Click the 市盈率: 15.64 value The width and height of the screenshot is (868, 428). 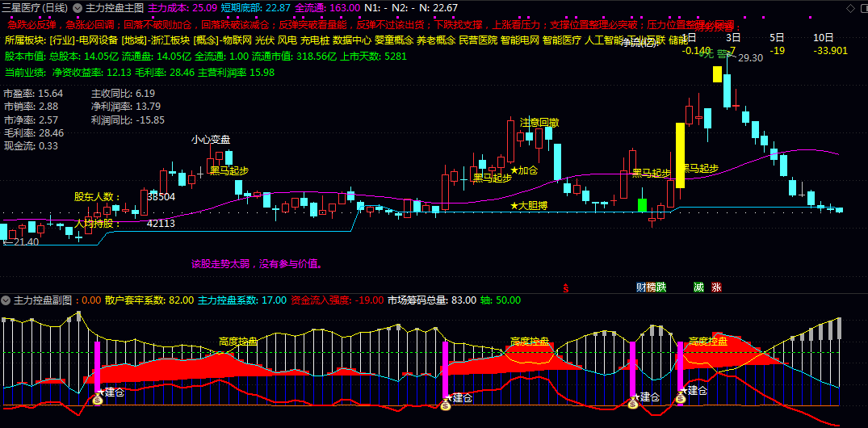point(34,94)
